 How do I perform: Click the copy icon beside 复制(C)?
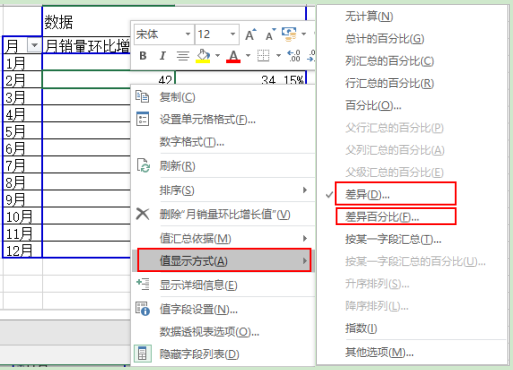coord(142,97)
